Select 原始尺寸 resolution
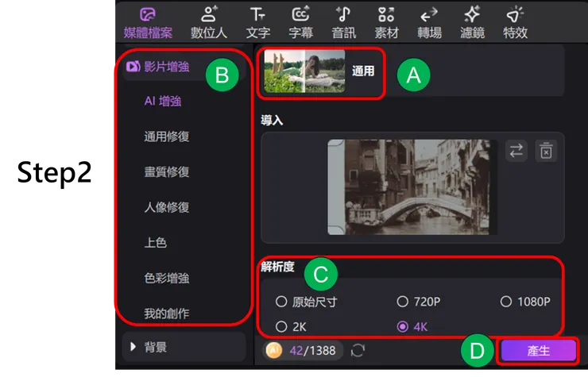Viewport: 588px width, 377px height. click(x=307, y=302)
